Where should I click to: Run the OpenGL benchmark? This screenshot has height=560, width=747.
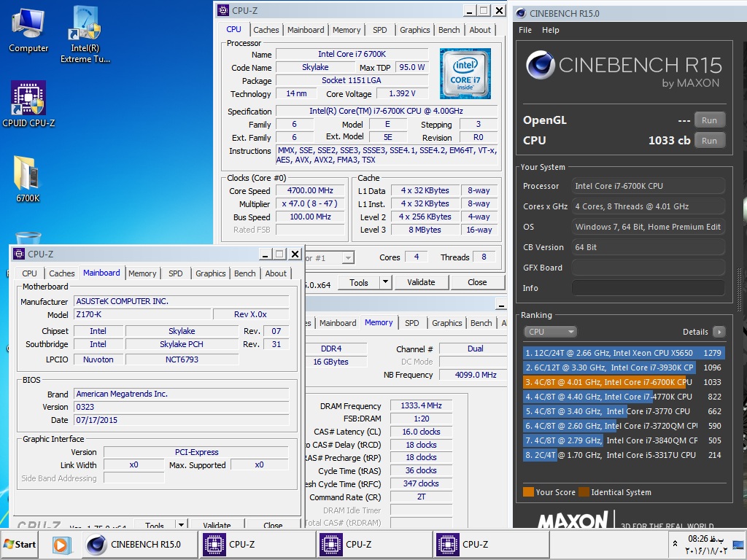click(x=709, y=120)
